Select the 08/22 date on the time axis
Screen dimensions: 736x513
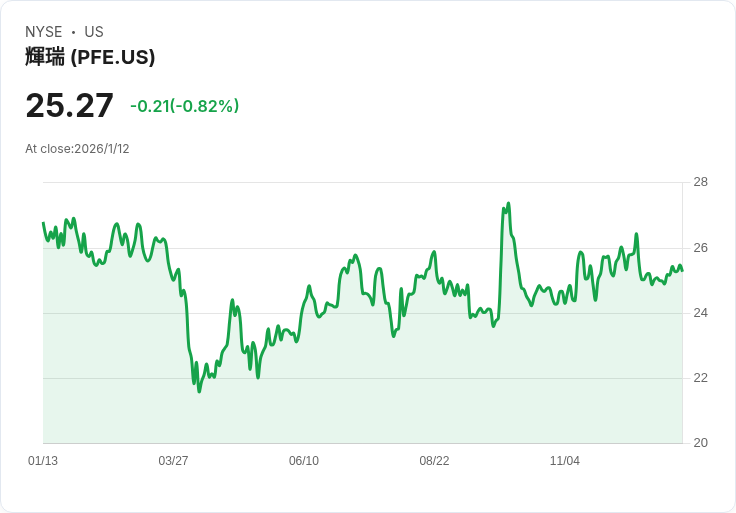click(x=434, y=461)
